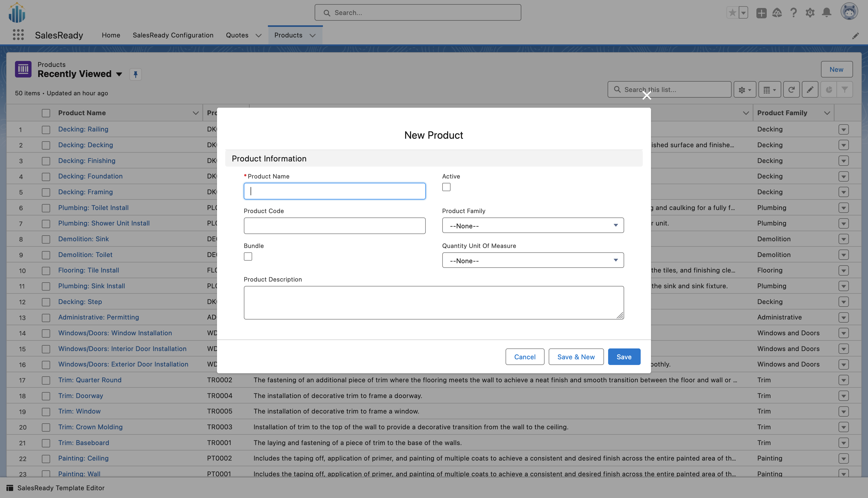Click the notifications bell icon
Image resolution: width=868 pixels, height=498 pixels.
tap(827, 13)
